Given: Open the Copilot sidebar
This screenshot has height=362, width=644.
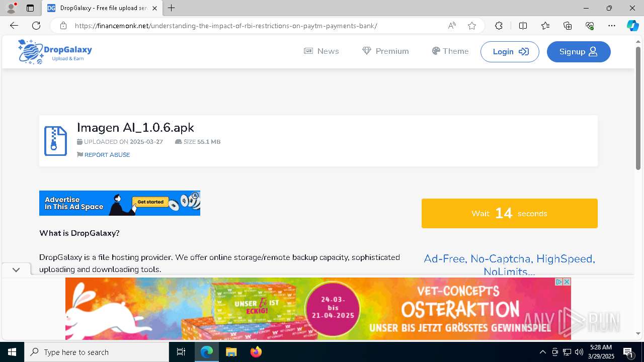Looking at the screenshot, I should pyautogui.click(x=632, y=26).
